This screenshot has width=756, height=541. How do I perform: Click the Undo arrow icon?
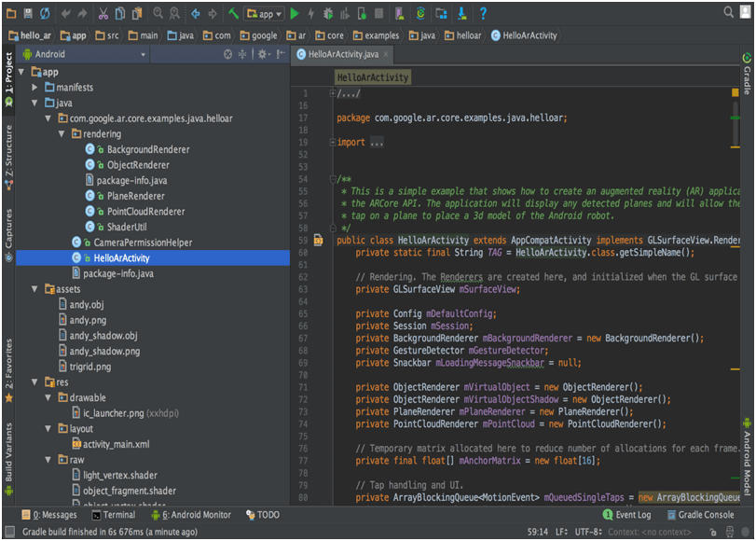pos(65,13)
